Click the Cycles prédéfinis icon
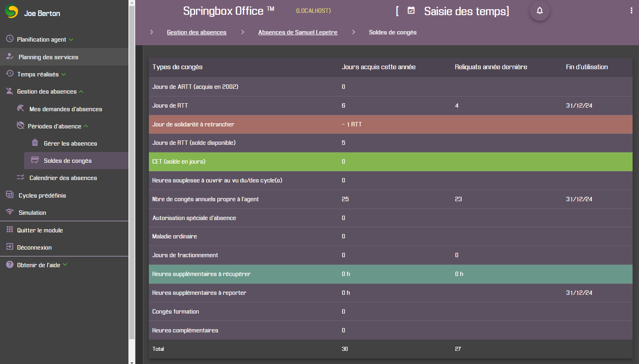The image size is (639, 364). pos(10,195)
